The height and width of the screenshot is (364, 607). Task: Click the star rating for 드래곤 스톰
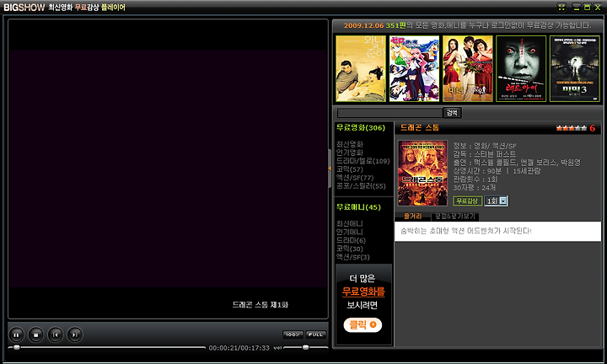pyautogui.click(x=572, y=128)
